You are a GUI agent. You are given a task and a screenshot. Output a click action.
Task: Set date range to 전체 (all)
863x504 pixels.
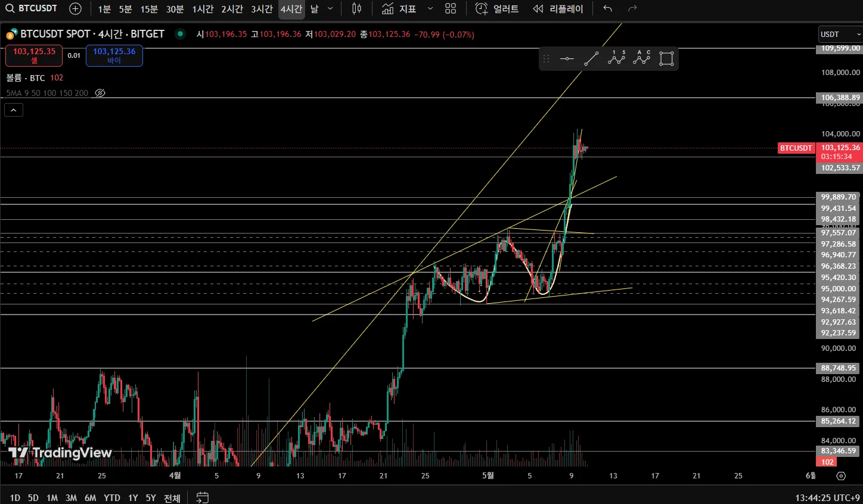(x=172, y=497)
